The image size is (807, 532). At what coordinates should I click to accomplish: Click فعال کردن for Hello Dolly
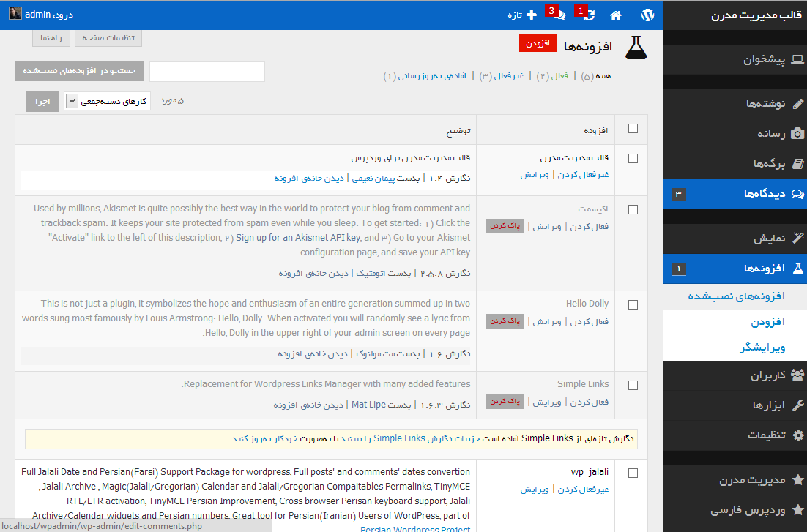[590, 321]
